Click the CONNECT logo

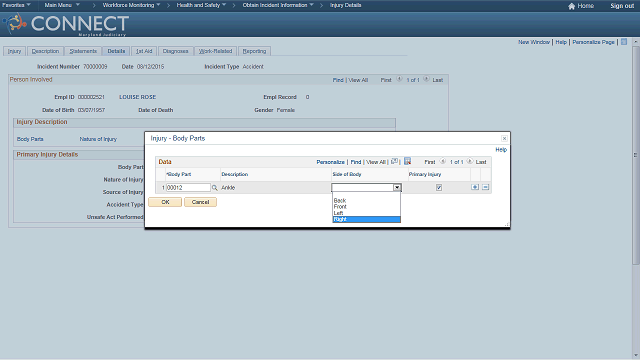coord(67,24)
